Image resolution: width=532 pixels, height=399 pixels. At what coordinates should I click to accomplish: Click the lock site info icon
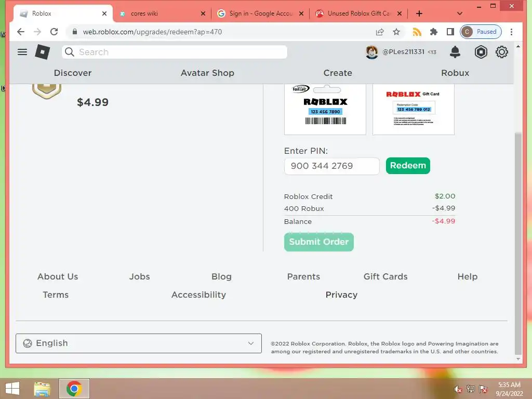(x=75, y=32)
